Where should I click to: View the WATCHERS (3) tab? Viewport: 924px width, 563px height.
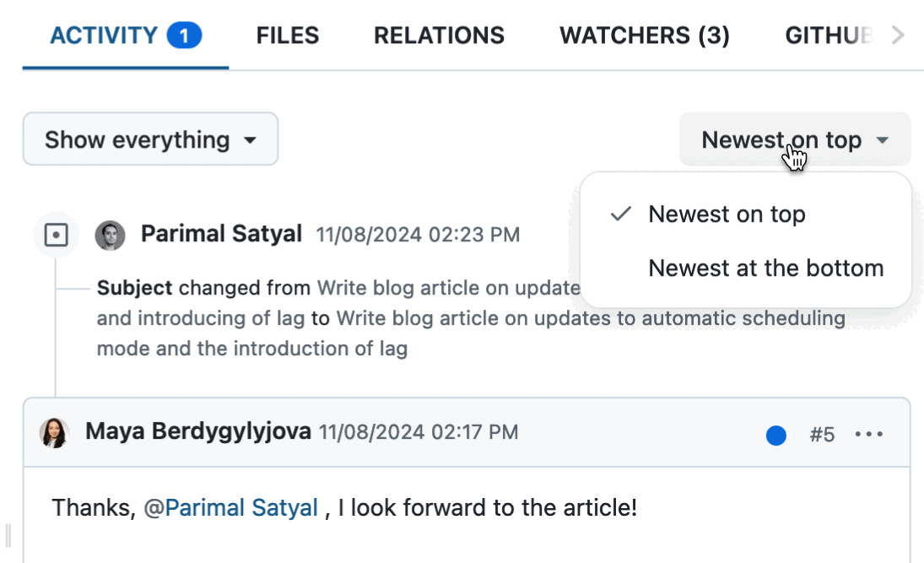point(644,35)
